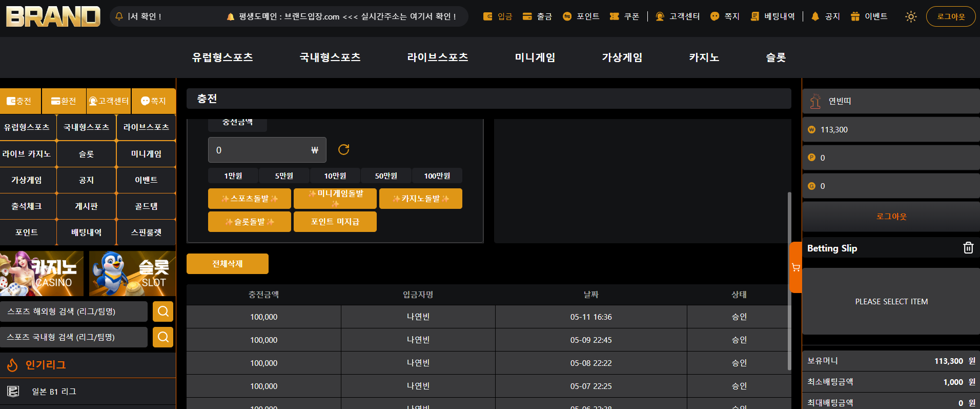Open the orange cart side tab
The image size is (980, 409).
795,267
